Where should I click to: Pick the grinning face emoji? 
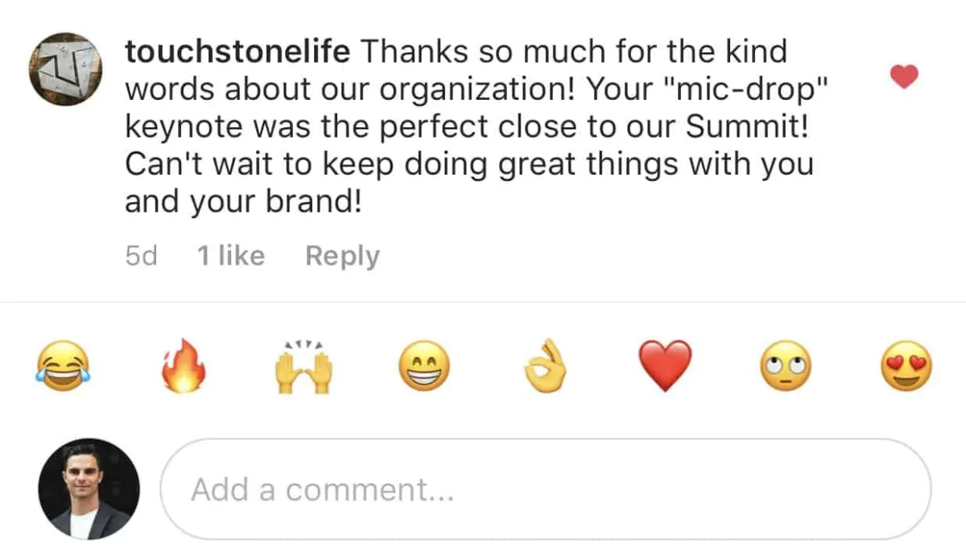(425, 368)
